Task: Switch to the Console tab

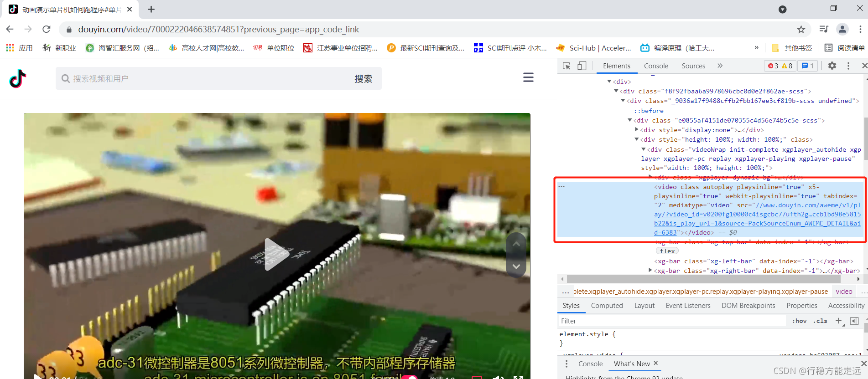Action: 656,66
